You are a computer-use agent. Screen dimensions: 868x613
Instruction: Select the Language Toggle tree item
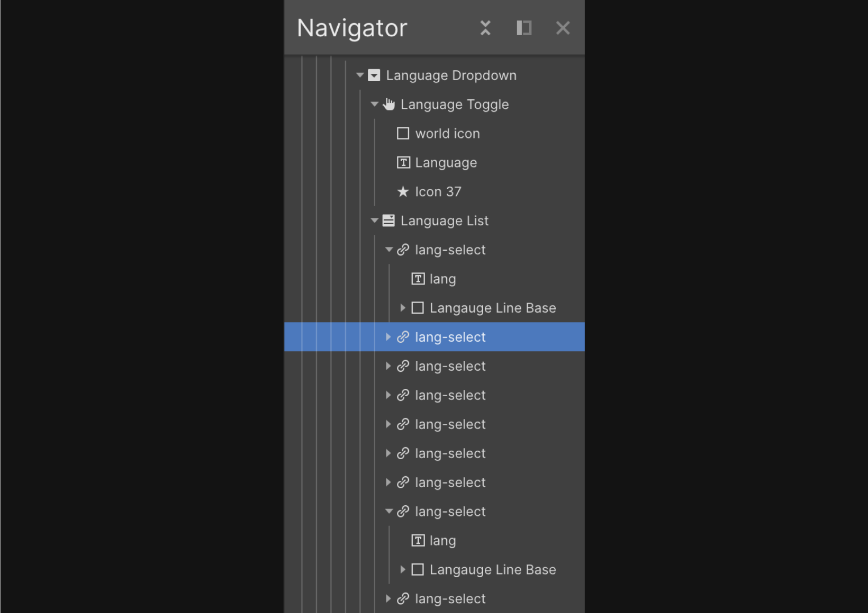pyautogui.click(x=454, y=104)
